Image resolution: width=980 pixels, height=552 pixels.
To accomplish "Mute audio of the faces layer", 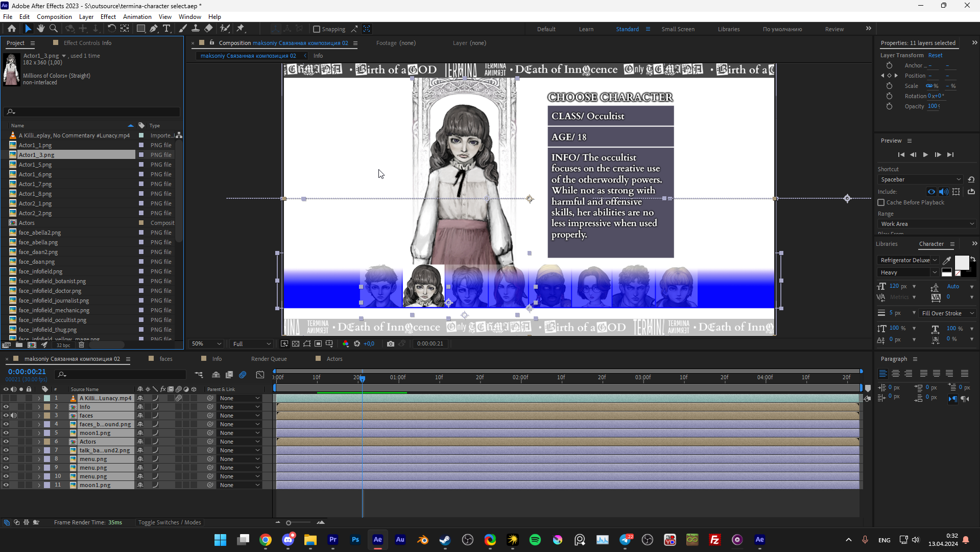I will coord(14,416).
